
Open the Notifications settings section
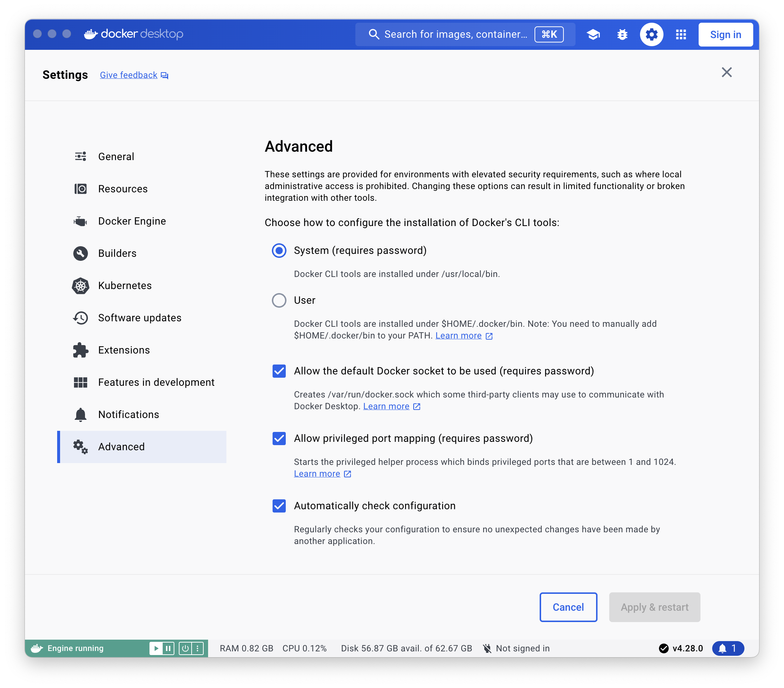(x=142, y=414)
